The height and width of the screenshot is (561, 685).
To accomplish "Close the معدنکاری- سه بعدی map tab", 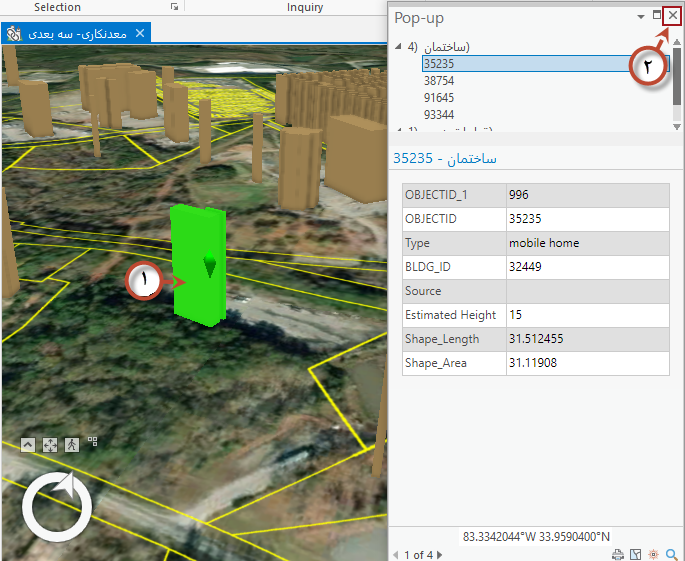I will pos(140,33).
